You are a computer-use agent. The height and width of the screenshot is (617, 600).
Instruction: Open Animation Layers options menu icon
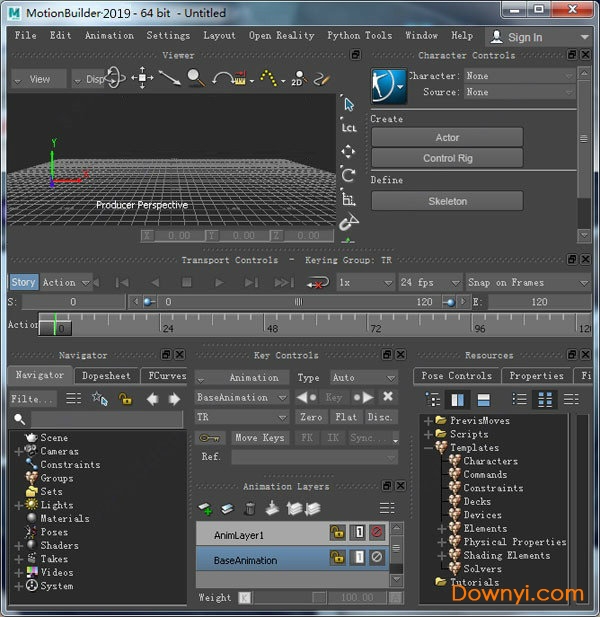(x=387, y=508)
